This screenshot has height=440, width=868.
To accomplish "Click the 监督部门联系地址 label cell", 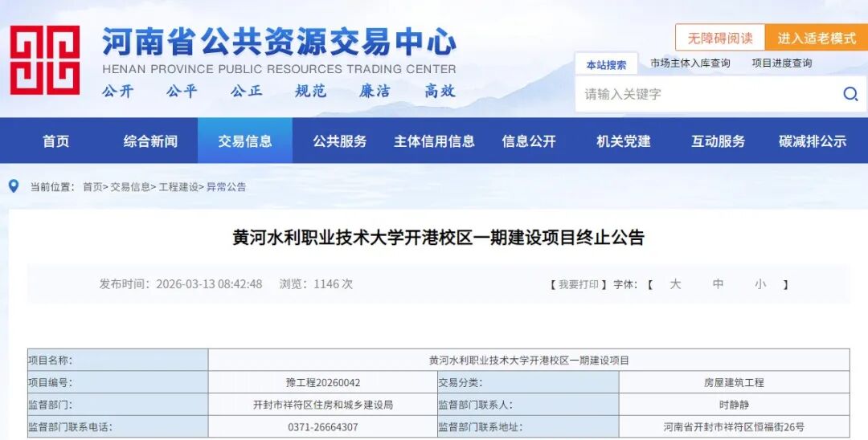I will pyautogui.click(x=528, y=427).
